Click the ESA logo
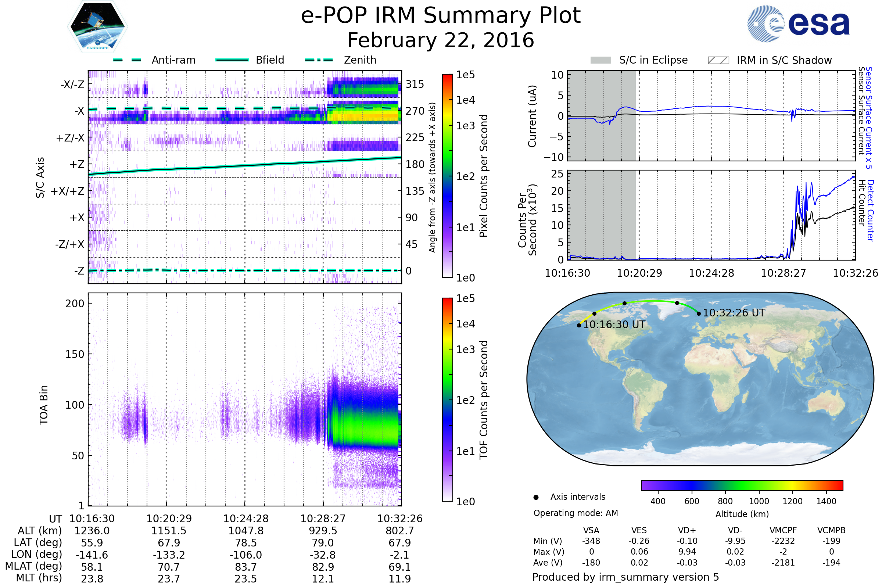 coord(799,24)
